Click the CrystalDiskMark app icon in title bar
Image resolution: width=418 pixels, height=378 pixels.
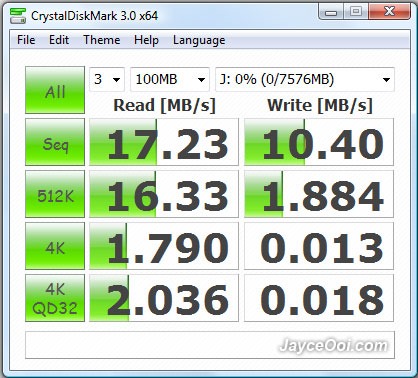tap(18, 16)
